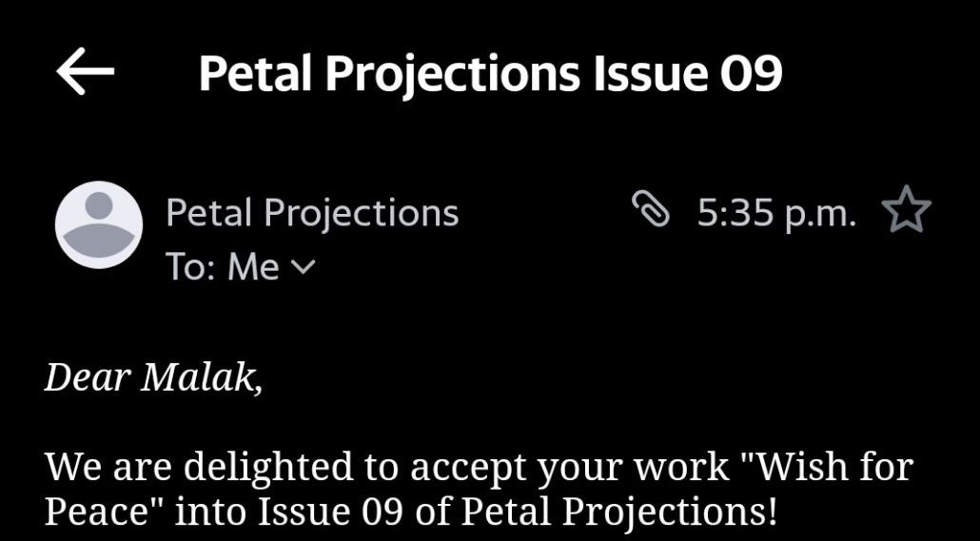Click the "To: Me" recipient label
Viewport: 980px width, 541px height.
pos(223,268)
